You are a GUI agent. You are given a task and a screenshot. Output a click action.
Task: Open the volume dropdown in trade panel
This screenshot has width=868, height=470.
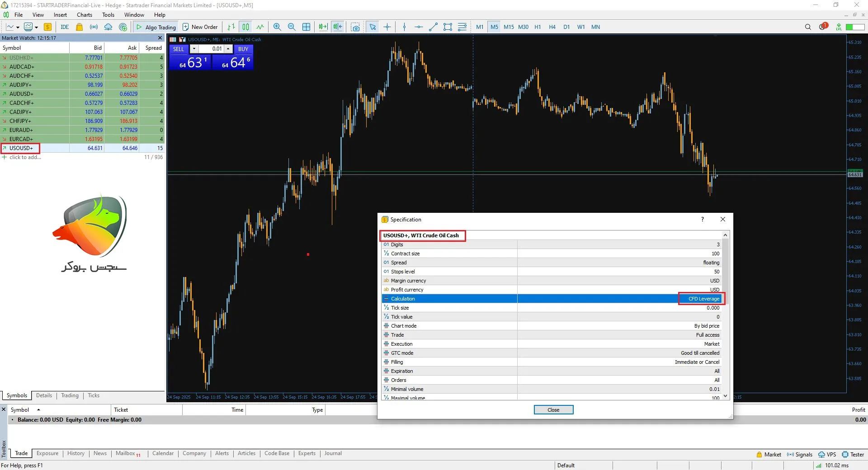(x=194, y=49)
